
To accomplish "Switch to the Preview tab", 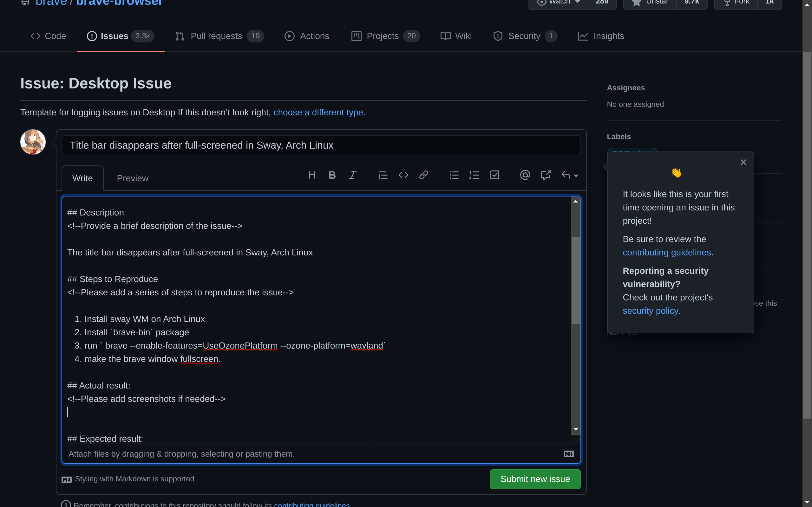I will pyautogui.click(x=132, y=178).
